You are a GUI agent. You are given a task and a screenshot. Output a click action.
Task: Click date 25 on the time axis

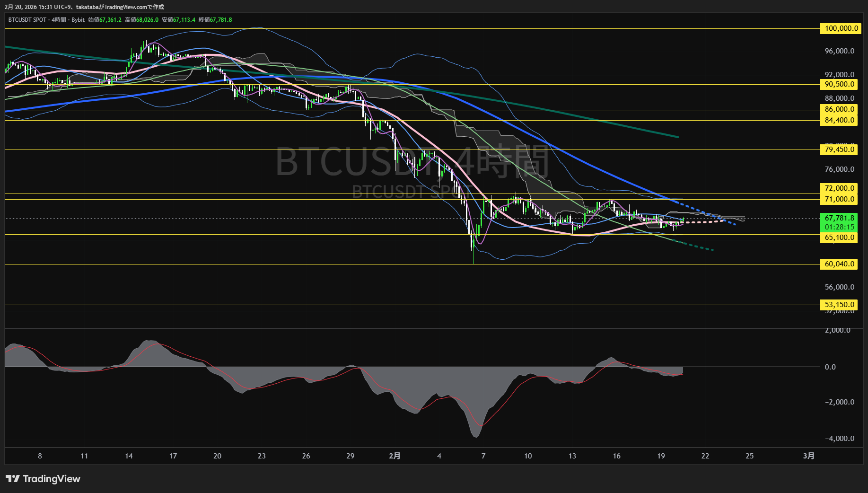pyautogui.click(x=750, y=456)
